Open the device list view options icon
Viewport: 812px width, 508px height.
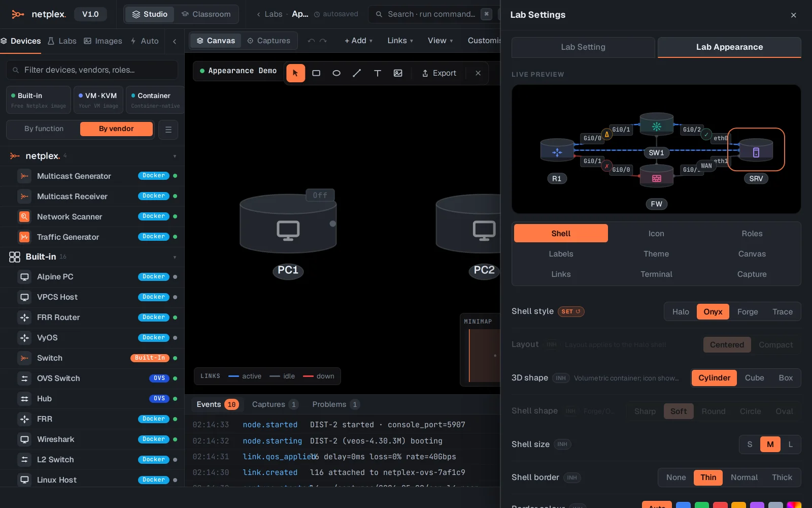click(168, 130)
